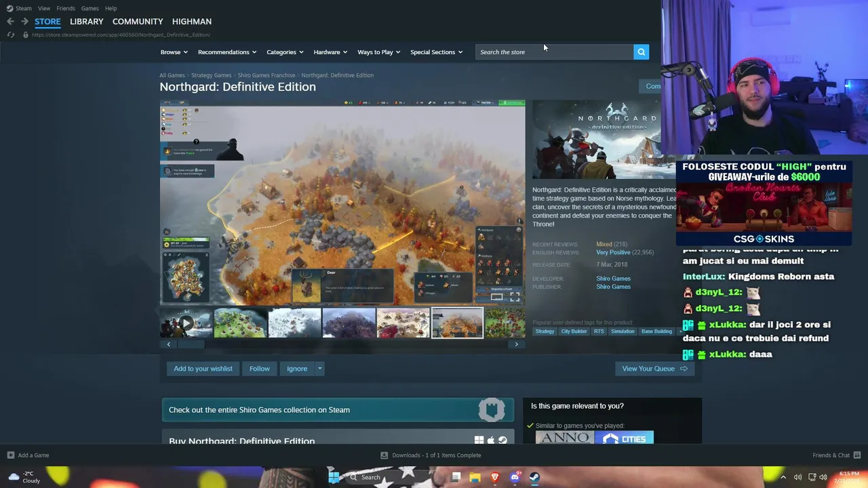The width and height of the screenshot is (868, 488).
Task: Click the View Your Queue arrow icon
Action: [x=684, y=369]
